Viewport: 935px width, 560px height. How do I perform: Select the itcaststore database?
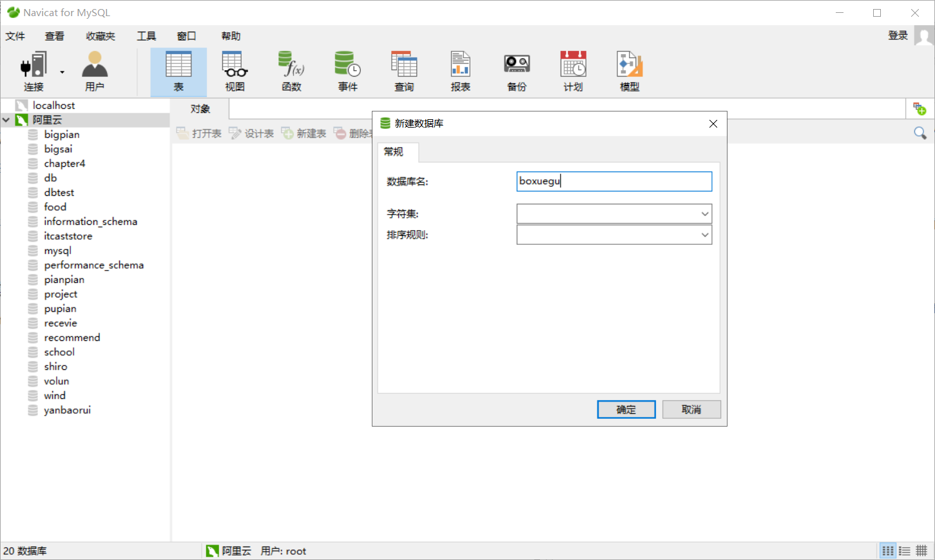click(68, 236)
